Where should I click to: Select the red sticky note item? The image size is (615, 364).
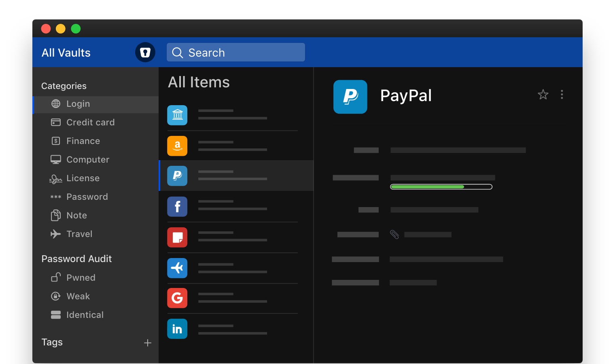coord(233,237)
